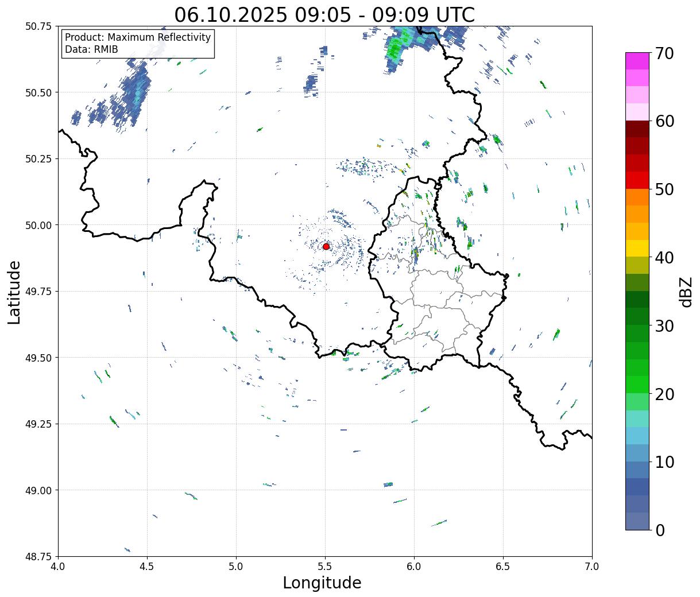This screenshot has height=597, width=700.
Task: Click the colorbar tick label 30
Action: coord(664,325)
